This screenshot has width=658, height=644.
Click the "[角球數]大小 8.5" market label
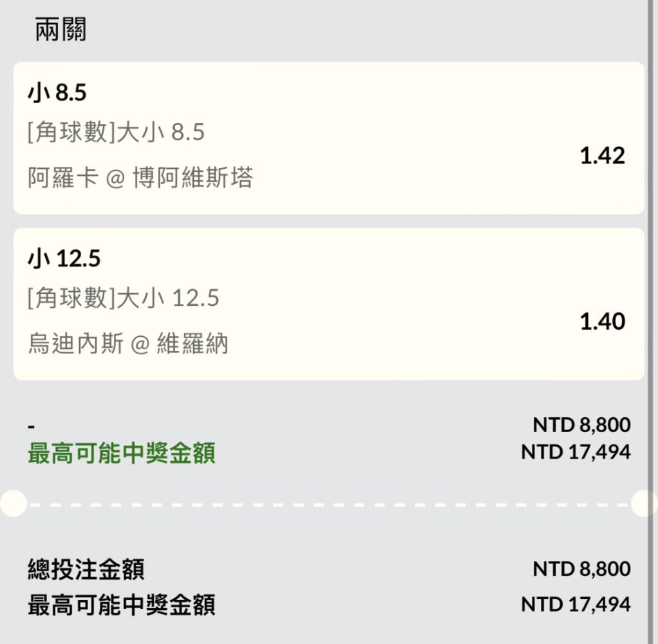tap(116, 132)
